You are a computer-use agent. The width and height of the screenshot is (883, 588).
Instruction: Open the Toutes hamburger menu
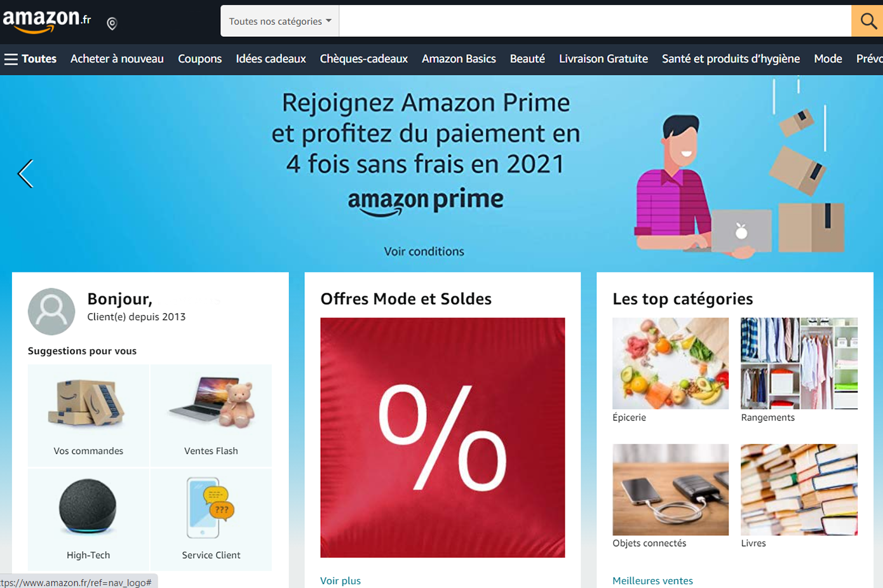pyautogui.click(x=30, y=59)
